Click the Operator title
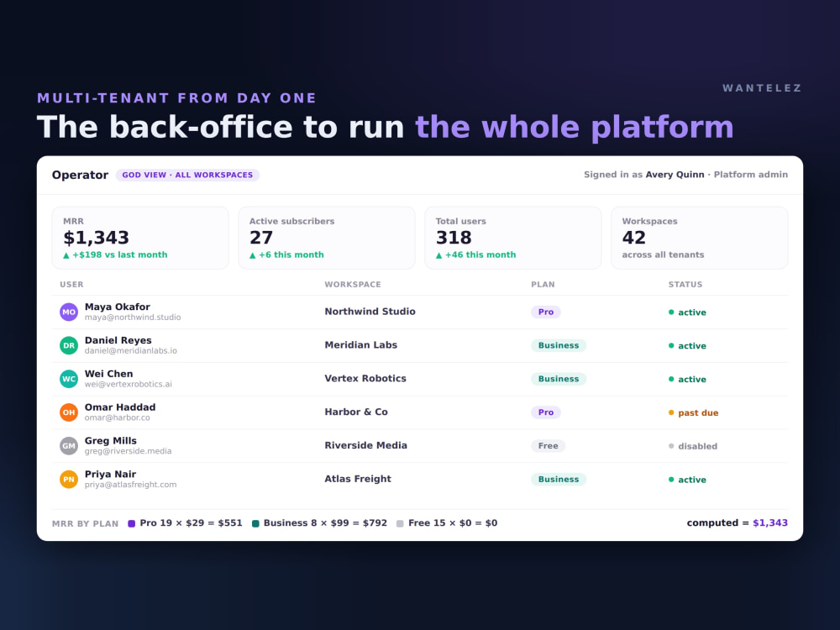 80,176
